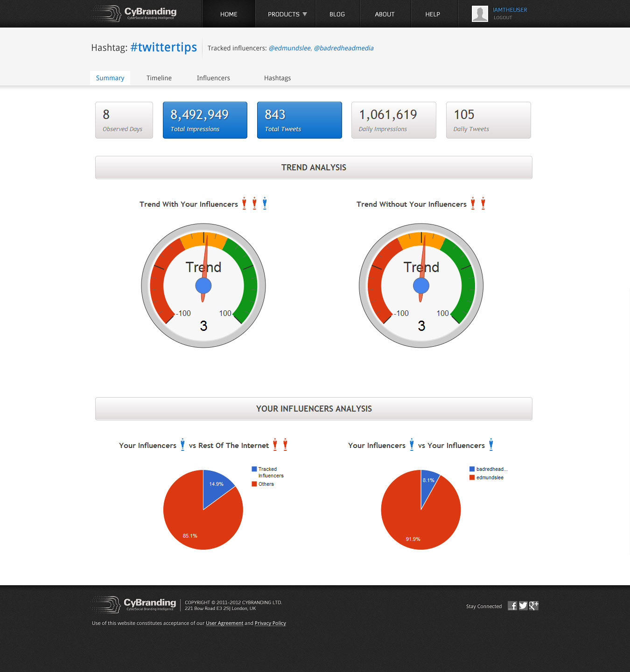
Task: Click blue legend square for Tracked Influencers
Action: 254,469
